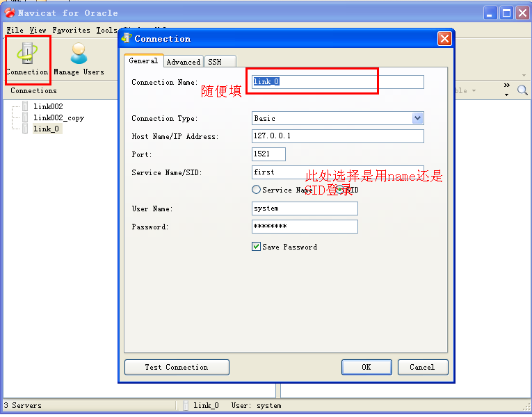Click the Test Connection button
Viewport: 532px width, 417px height.
tap(177, 367)
